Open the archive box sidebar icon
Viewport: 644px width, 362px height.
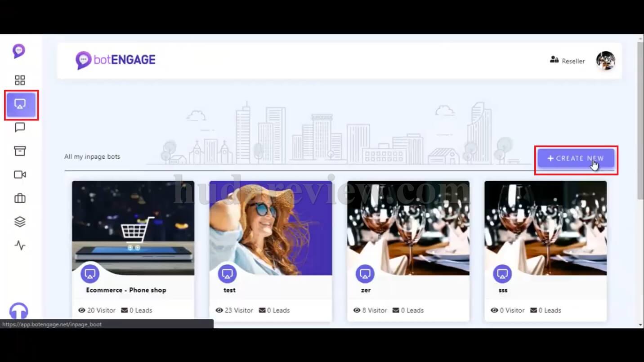pyautogui.click(x=20, y=151)
